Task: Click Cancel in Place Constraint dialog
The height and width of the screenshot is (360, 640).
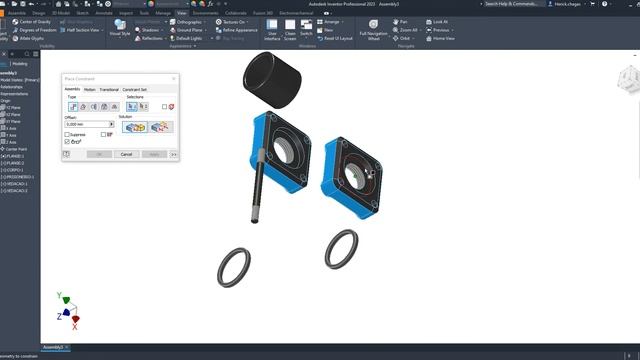Action: pos(126,154)
